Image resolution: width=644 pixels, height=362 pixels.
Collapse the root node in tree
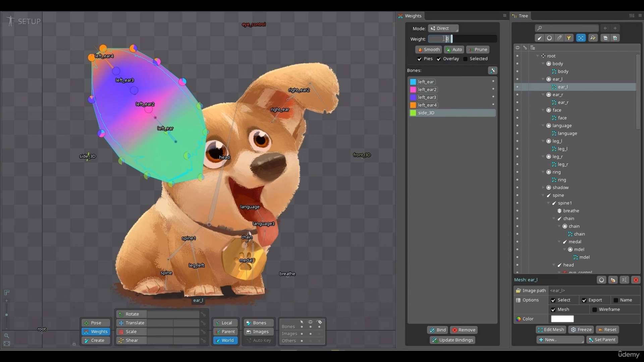point(538,56)
